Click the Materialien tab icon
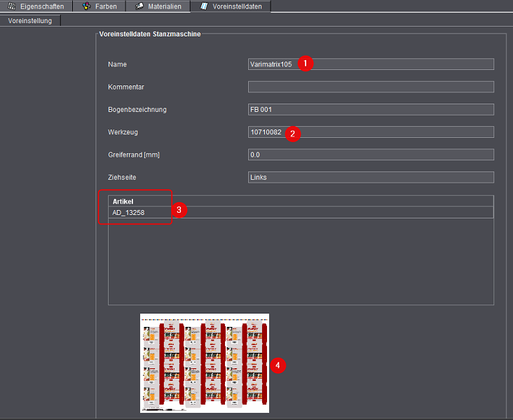Screen dimensions: 513x420 [x=139, y=6]
